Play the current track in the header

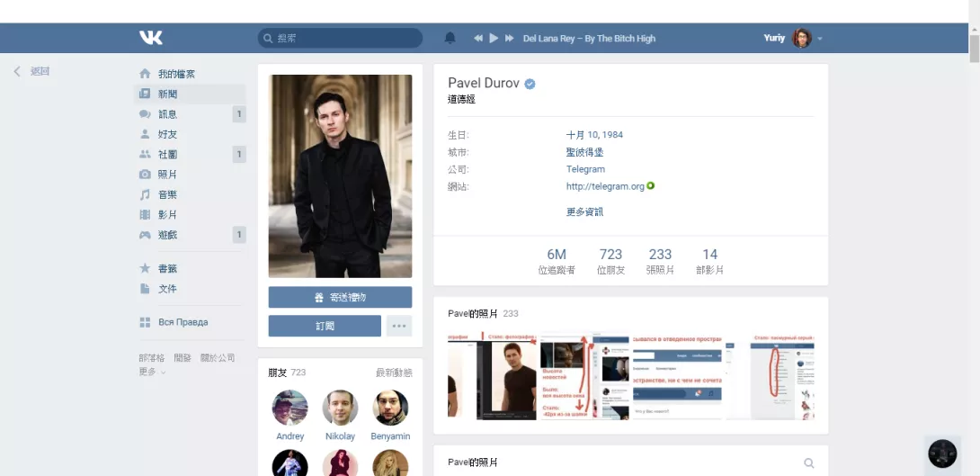tap(494, 38)
